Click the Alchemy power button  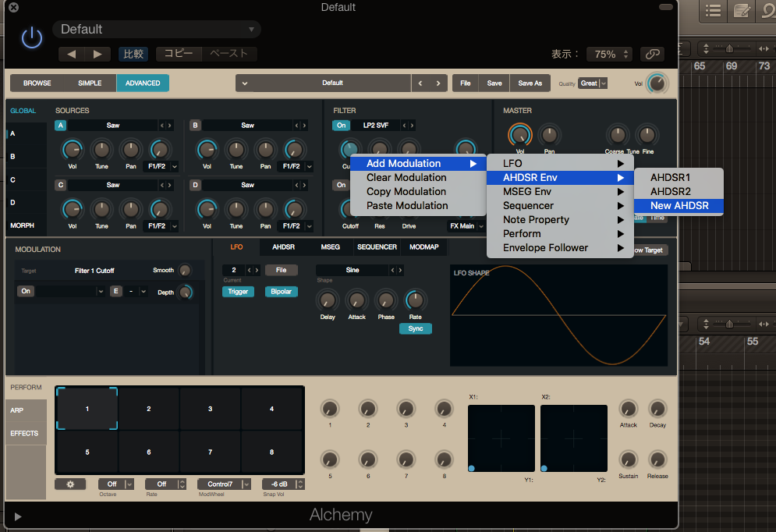pos(31,37)
